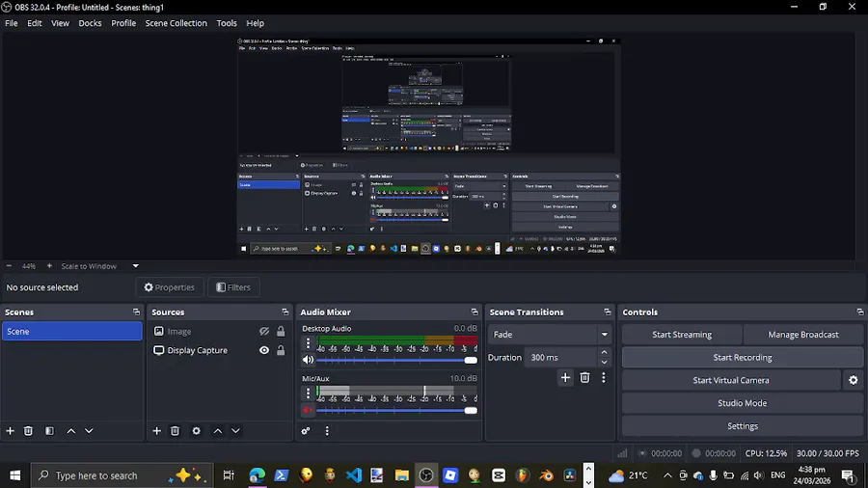Start Recording from the Controls dock
This screenshot has height=488, width=868.
point(743,358)
